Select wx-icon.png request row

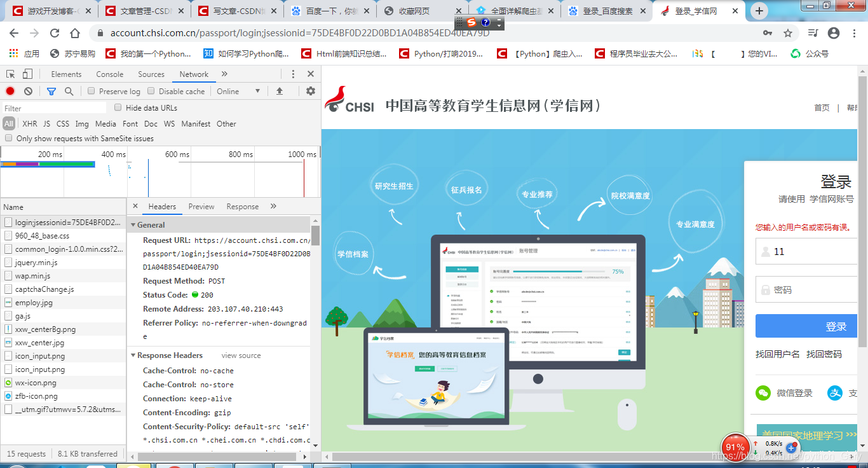click(64, 383)
